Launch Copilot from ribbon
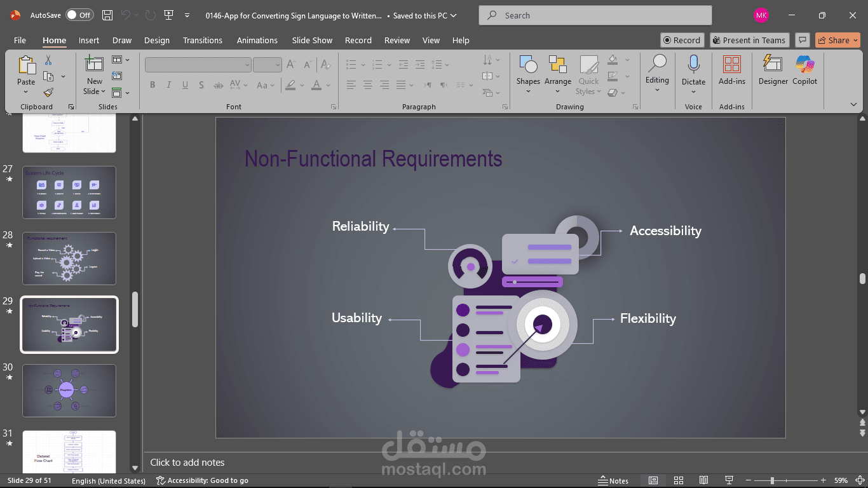The height and width of the screenshot is (488, 868). pos(804,64)
